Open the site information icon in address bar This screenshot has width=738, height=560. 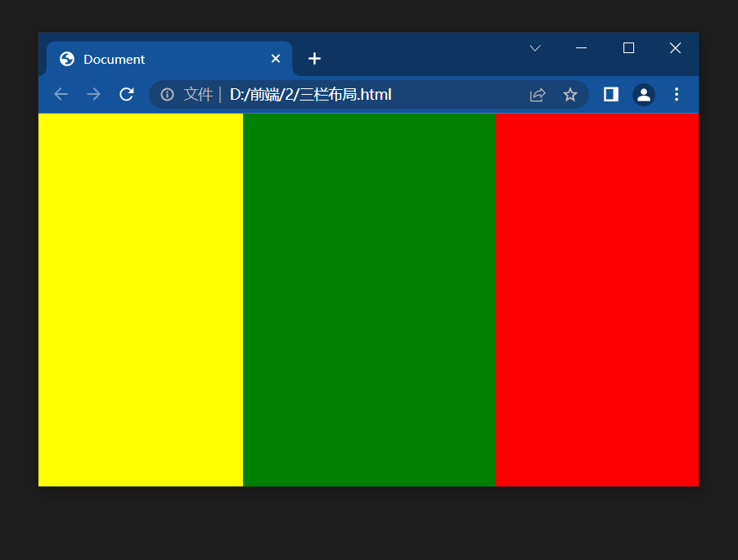[167, 95]
